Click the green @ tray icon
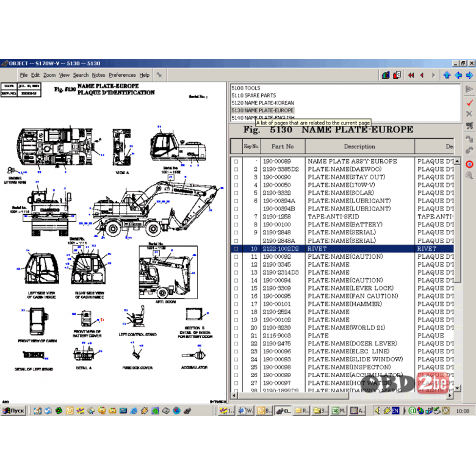 (x=412, y=411)
